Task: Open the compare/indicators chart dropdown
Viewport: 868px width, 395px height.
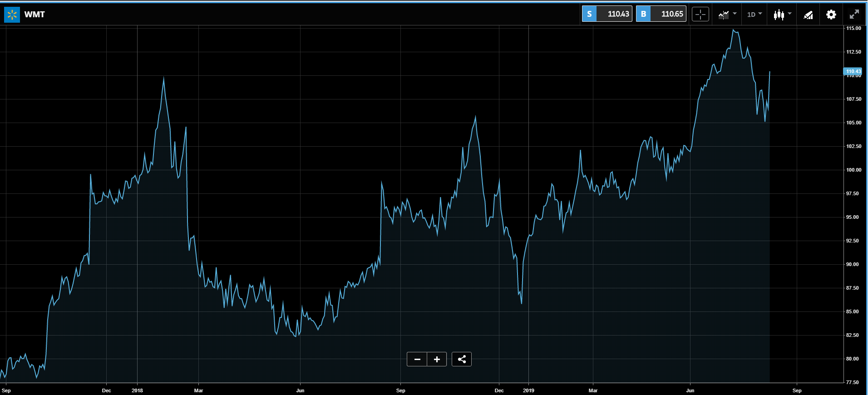Action: coord(727,15)
